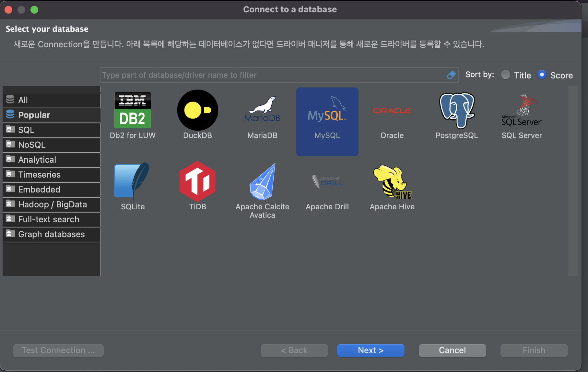The image size is (588, 372).
Task: Pick the Apache Drill icon
Action: pos(327,181)
